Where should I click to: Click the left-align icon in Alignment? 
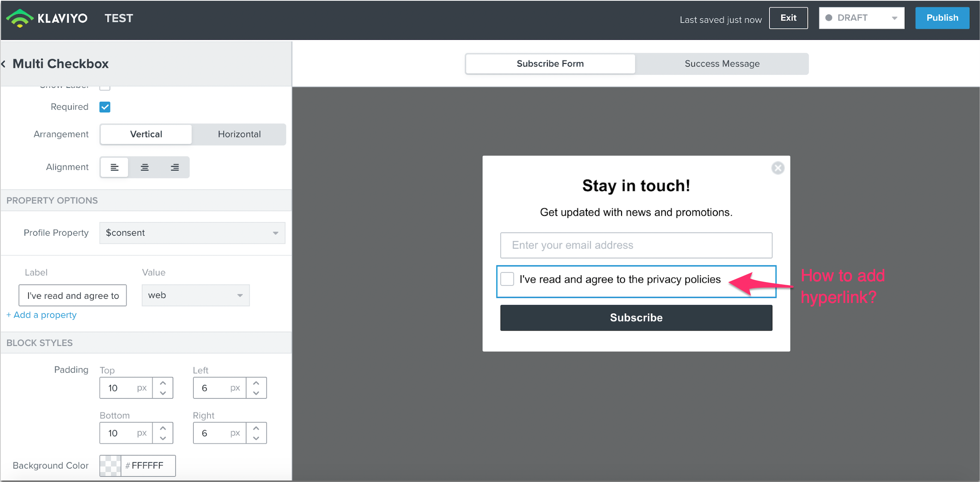pyautogui.click(x=114, y=167)
